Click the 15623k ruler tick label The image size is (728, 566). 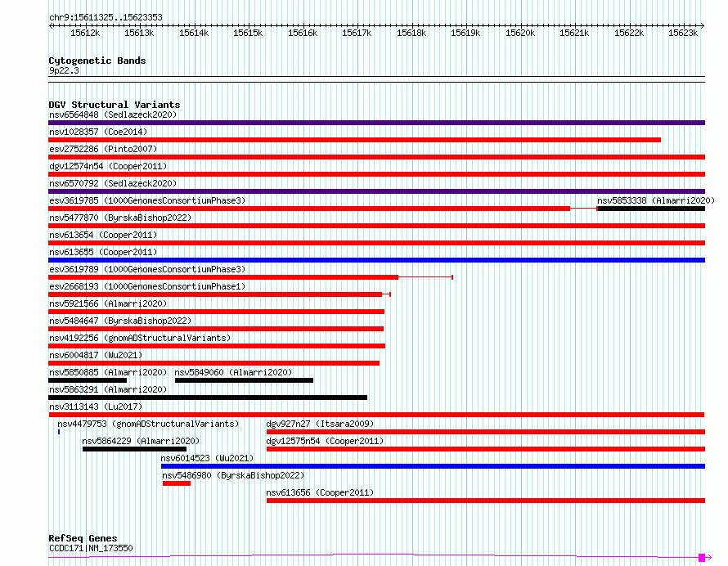coord(683,33)
